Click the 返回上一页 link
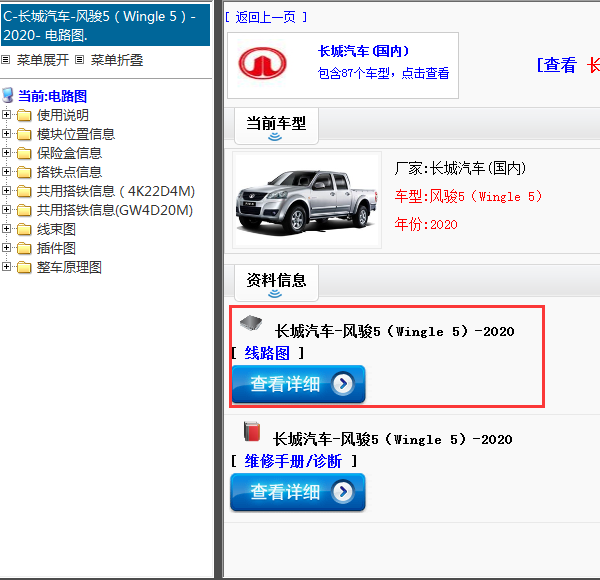The width and height of the screenshot is (600, 580). (266, 17)
